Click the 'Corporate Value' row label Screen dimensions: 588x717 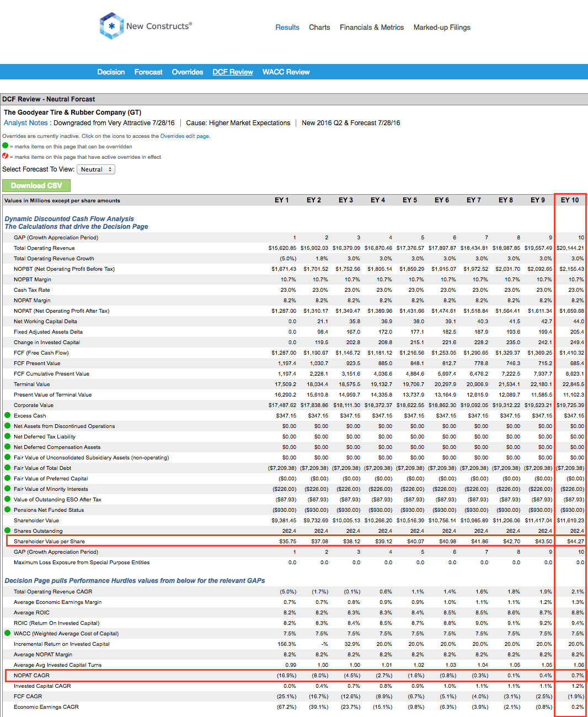(34, 405)
